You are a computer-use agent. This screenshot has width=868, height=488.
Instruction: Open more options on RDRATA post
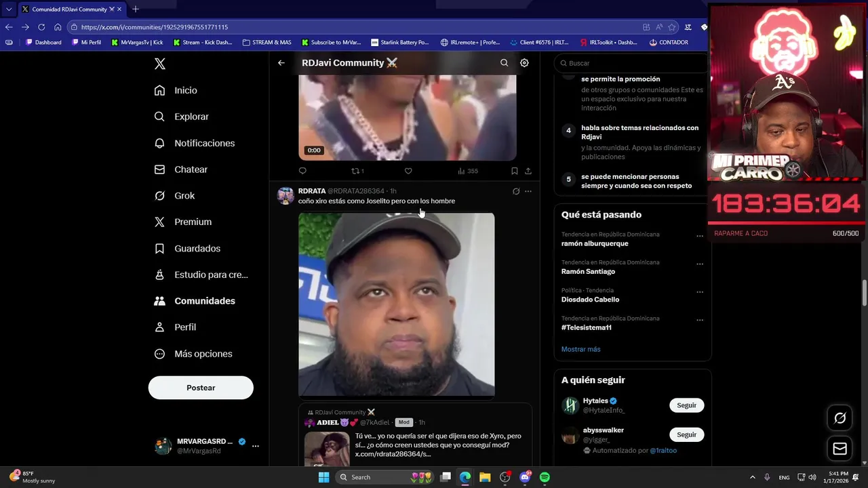(528, 191)
